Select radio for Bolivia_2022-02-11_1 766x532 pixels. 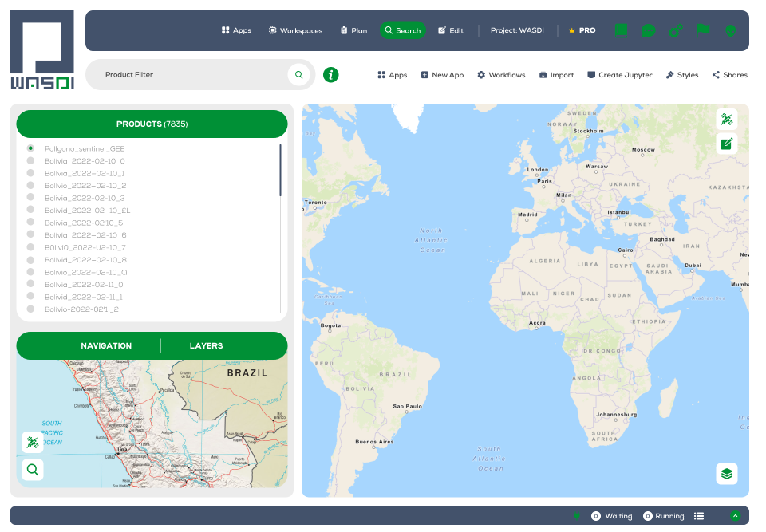pyautogui.click(x=30, y=296)
